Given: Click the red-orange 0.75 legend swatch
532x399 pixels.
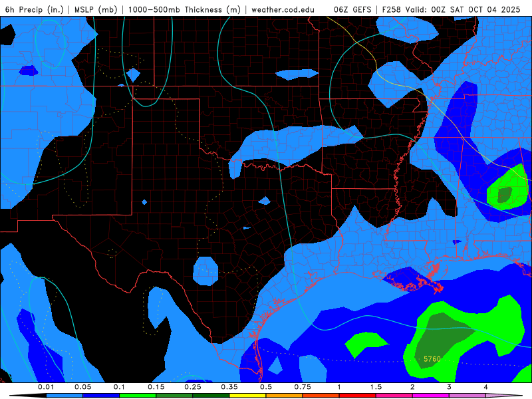Looking at the screenshot, I should 321,396.
